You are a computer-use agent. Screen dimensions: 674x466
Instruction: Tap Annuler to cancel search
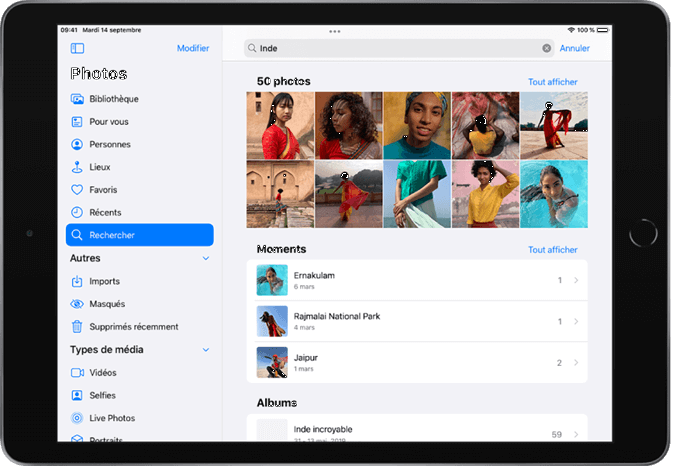point(574,48)
